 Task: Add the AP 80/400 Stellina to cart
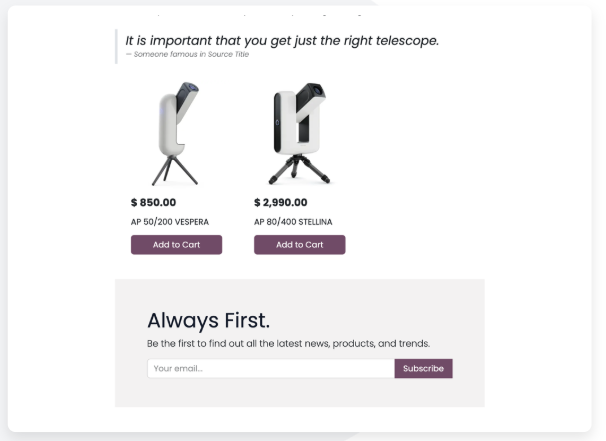[300, 245]
